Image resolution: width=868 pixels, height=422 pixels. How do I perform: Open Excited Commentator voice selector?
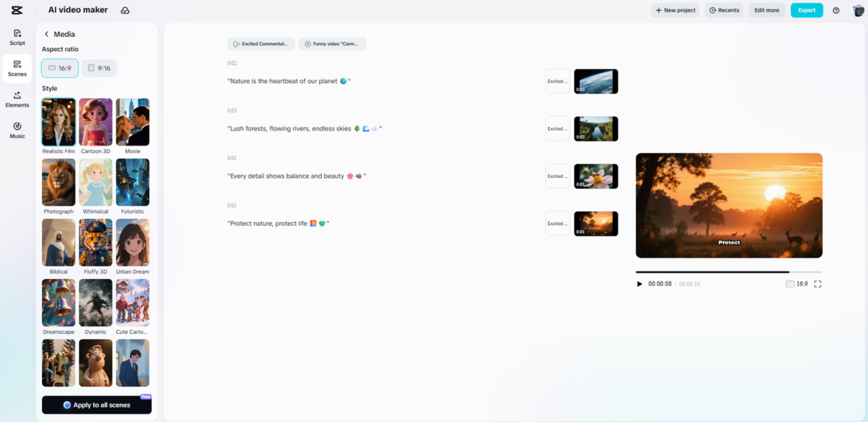[261, 44]
